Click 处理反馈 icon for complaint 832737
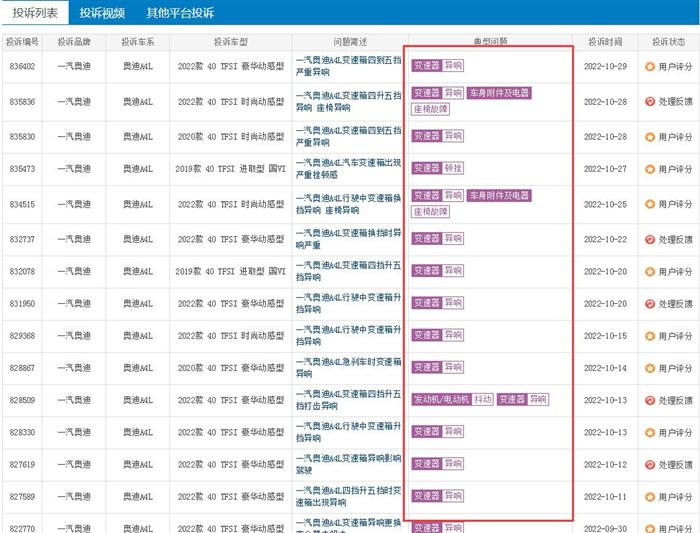 (x=650, y=240)
